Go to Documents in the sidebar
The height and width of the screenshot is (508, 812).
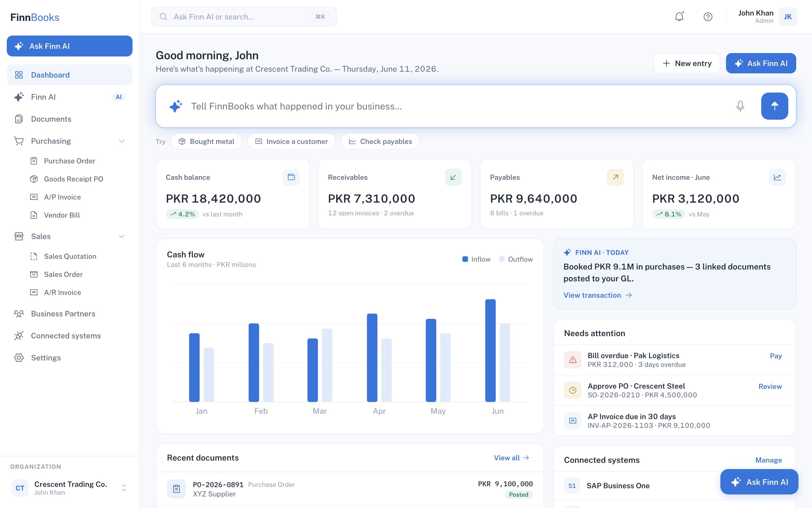pyautogui.click(x=69, y=119)
